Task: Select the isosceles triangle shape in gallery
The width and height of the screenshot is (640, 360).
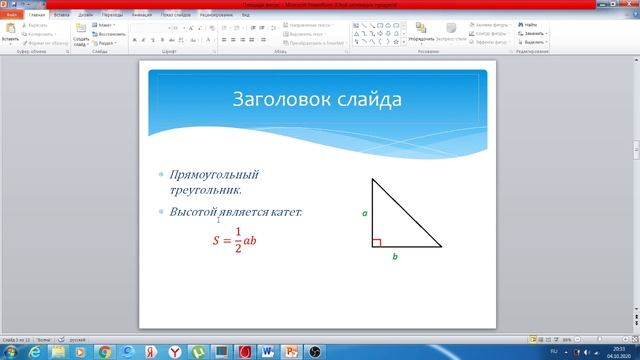Action: pyautogui.click(x=356, y=34)
